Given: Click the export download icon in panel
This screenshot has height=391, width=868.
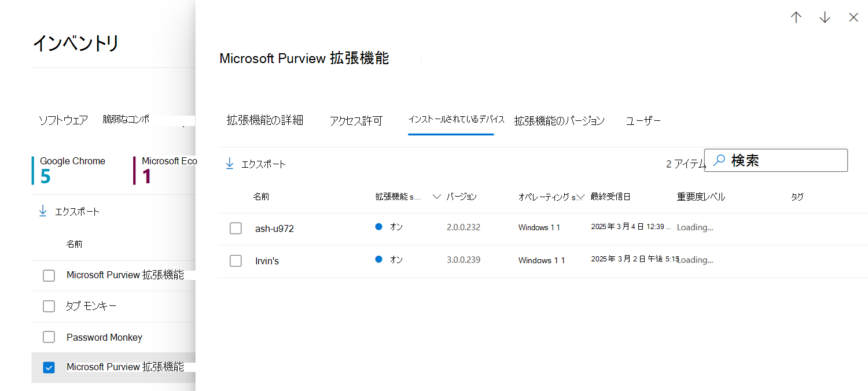Looking at the screenshot, I should click(230, 164).
